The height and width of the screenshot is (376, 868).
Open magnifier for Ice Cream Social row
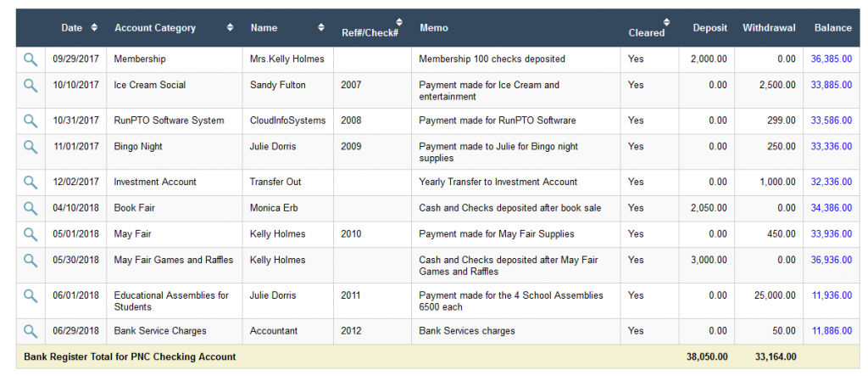31,86
